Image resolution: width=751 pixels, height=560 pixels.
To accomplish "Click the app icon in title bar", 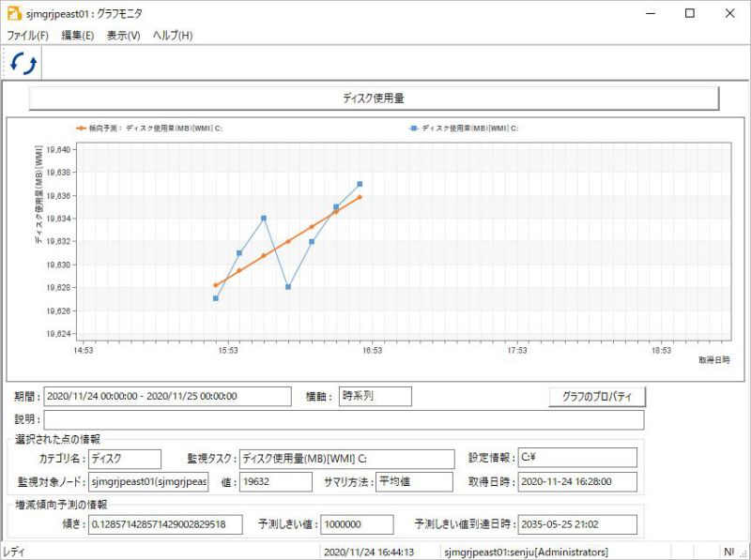I will click(x=14, y=13).
